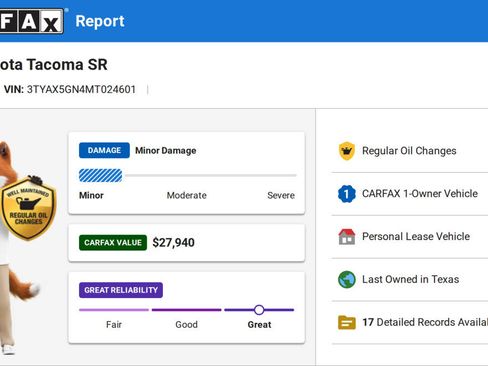Screen dimensions: 488x366
Task: Click the Good label on reliability scale
Action: tap(187, 325)
